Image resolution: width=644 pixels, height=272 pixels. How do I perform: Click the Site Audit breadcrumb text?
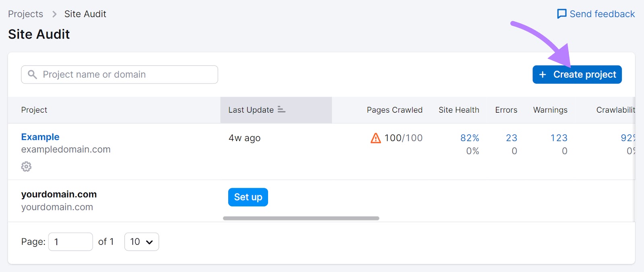pyautogui.click(x=85, y=14)
